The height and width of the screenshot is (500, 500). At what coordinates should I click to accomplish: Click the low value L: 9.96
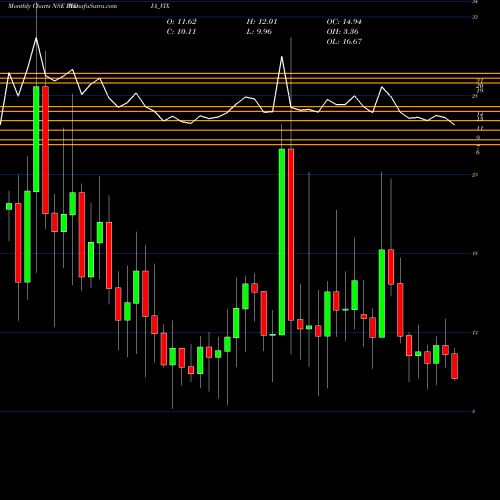pos(259,32)
